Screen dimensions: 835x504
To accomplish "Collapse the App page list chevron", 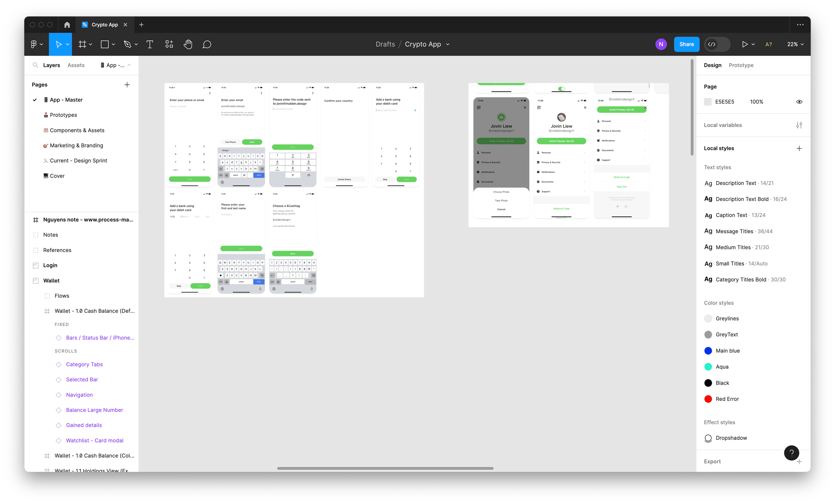I will [129, 65].
